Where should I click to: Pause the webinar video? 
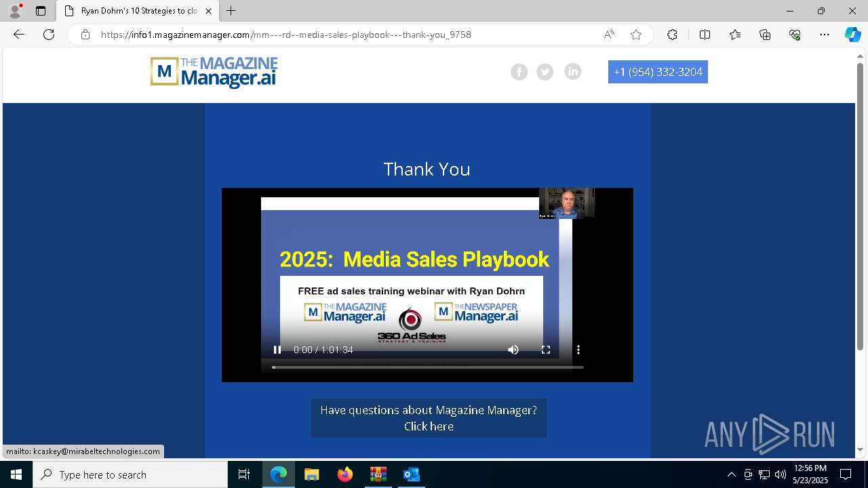pos(277,350)
